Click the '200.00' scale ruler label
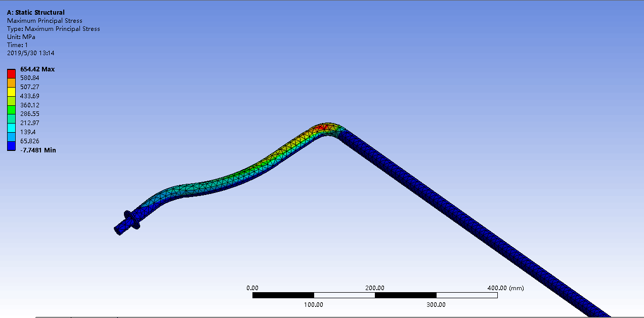The width and height of the screenshot is (644, 318). (x=375, y=288)
